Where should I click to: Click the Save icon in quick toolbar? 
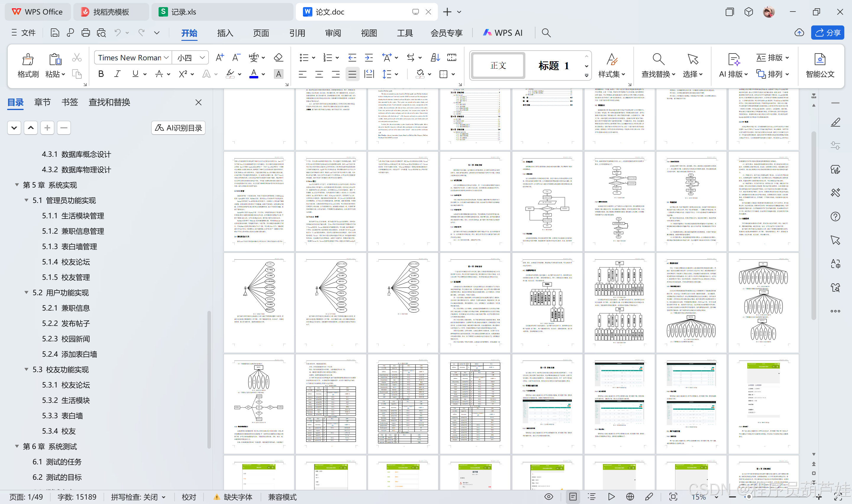click(55, 33)
